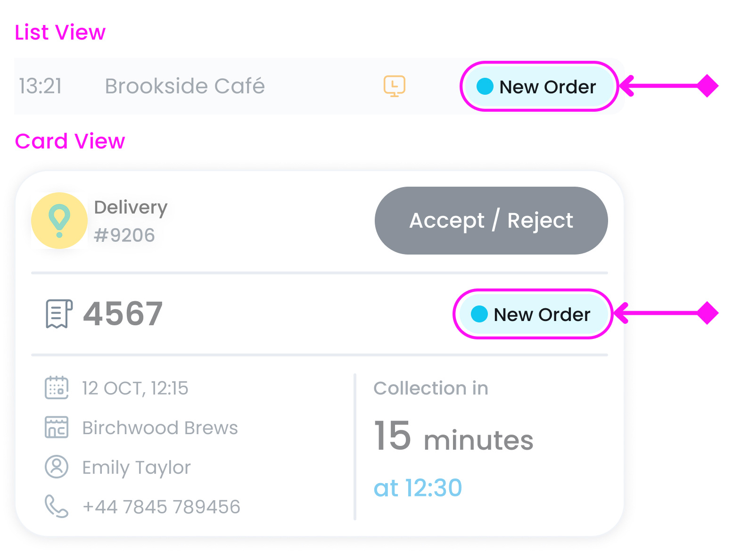Click the person icon beside Emily Taylor
Image resolution: width=741 pixels, height=560 pixels.
(x=56, y=467)
